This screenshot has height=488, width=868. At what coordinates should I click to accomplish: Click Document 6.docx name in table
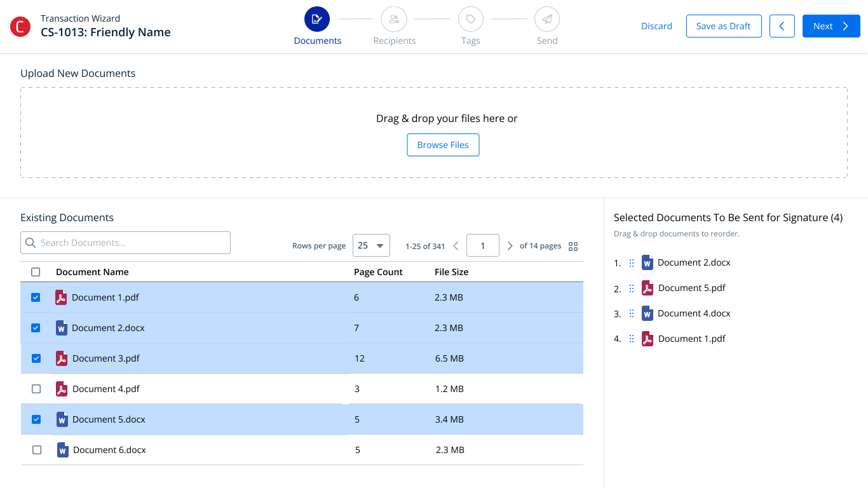pyautogui.click(x=109, y=450)
